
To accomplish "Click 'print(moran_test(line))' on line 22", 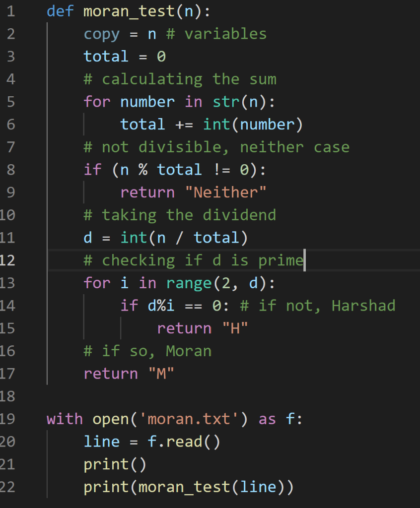I will tap(189, 488).
